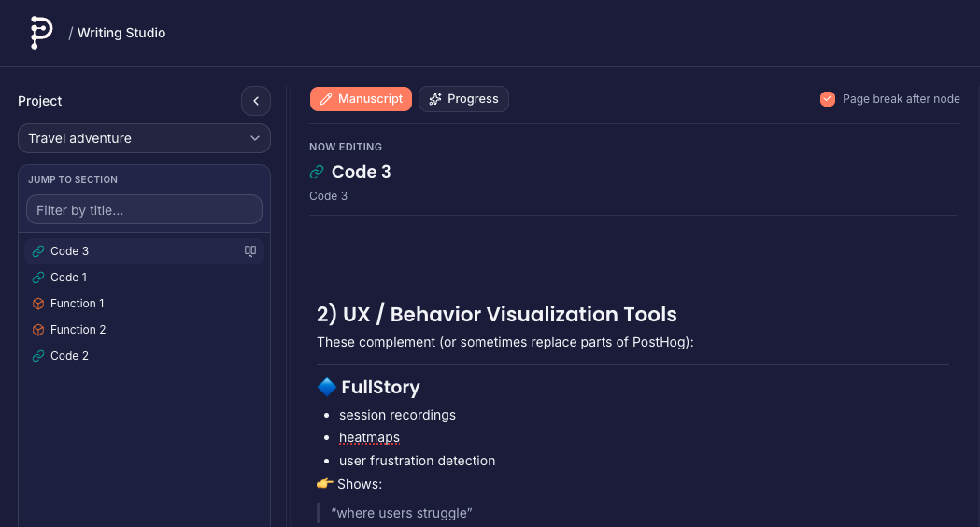Open the Travel adventure project dropdown
Viewport: 980px width, 527px height.
[x=144, y=138]
